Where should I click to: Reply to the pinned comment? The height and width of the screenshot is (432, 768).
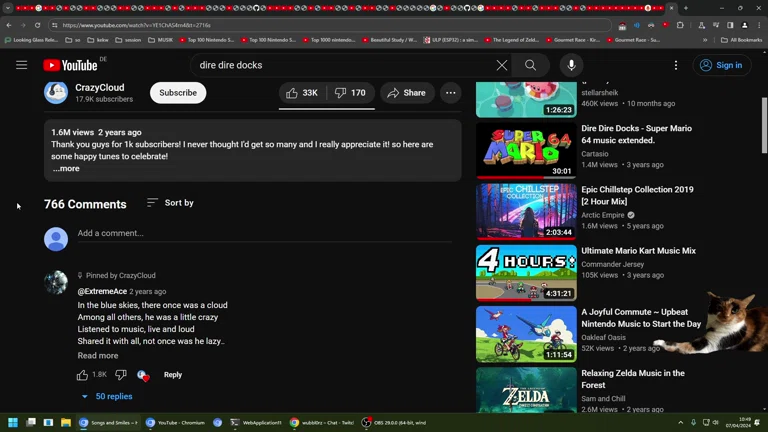click(172, 375)
